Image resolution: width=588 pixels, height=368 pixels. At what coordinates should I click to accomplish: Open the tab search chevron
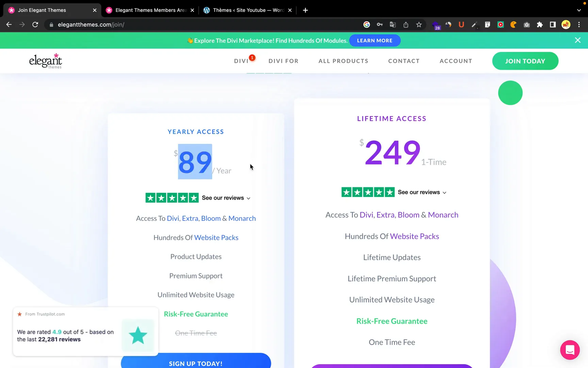coord(579,10)
